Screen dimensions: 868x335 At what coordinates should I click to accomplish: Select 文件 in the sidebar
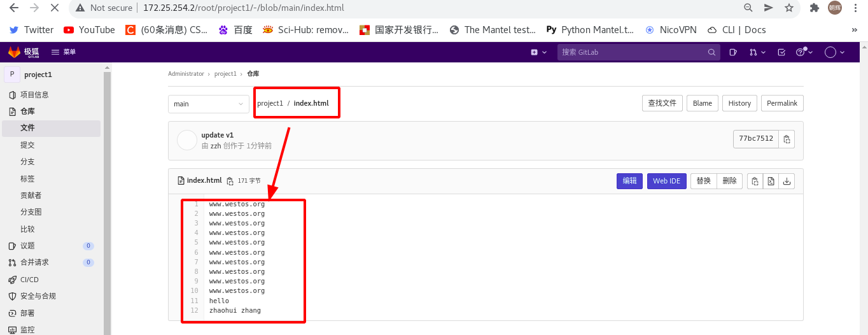51,128
